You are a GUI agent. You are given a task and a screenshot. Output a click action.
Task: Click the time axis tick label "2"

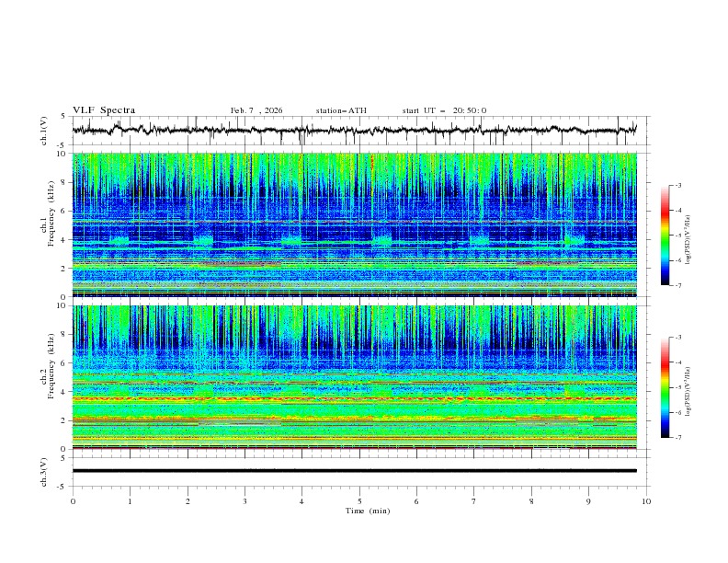point(188,501)
